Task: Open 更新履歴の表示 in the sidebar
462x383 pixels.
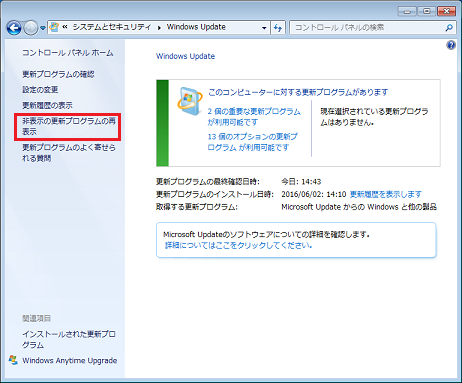Action: point(47,105)
